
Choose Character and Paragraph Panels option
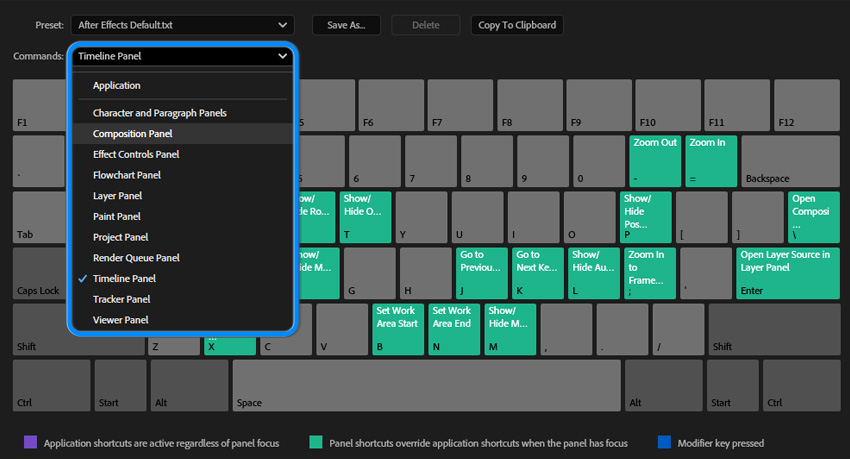182,113
